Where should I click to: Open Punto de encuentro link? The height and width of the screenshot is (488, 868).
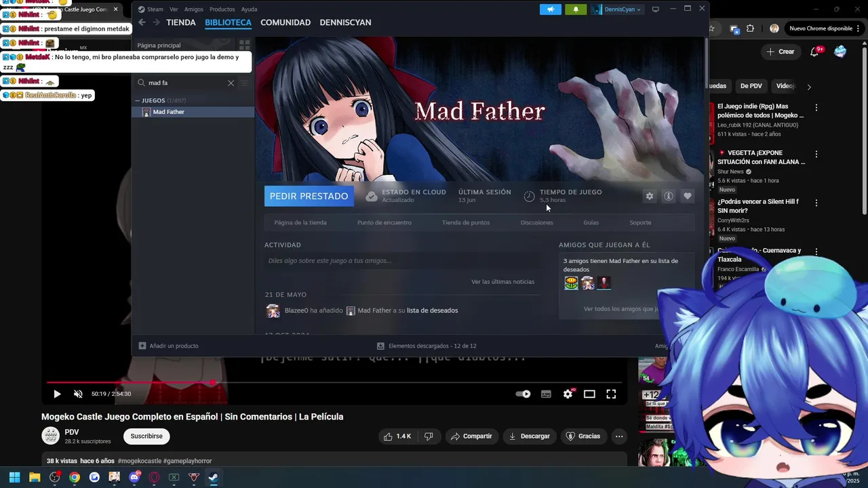tap(384, 222)
